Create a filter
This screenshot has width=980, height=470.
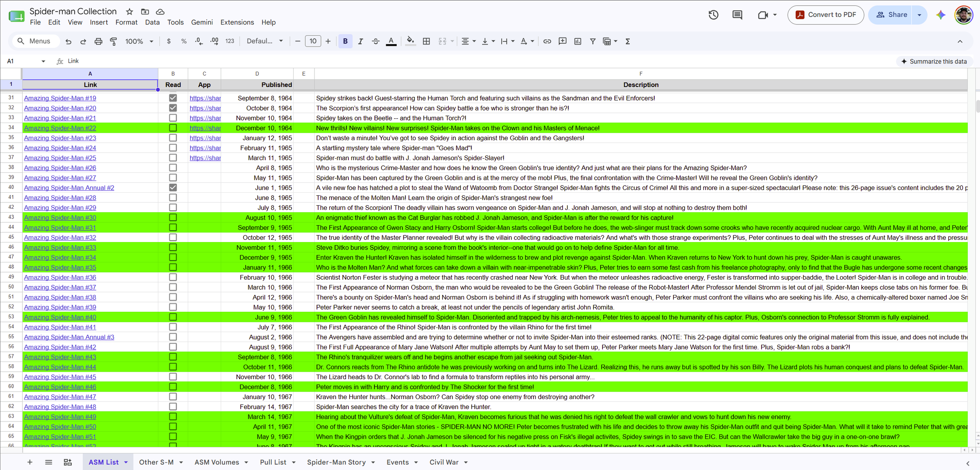click(593, 41)
